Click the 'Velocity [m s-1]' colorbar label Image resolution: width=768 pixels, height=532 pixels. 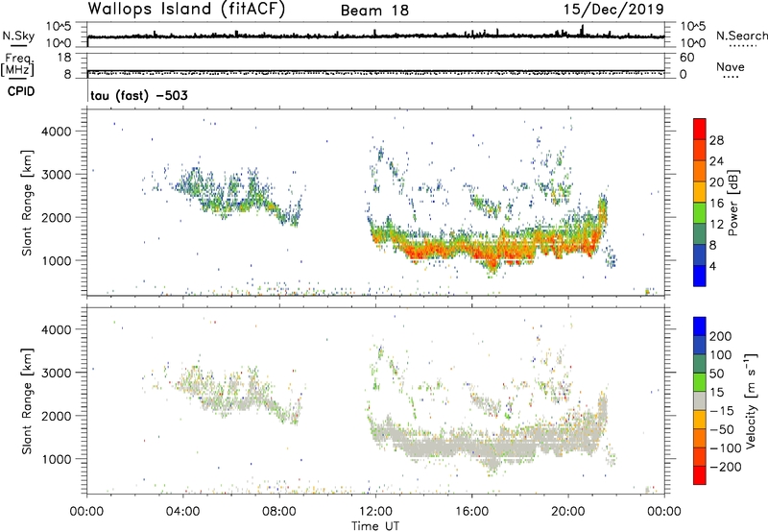pos(751,401)
